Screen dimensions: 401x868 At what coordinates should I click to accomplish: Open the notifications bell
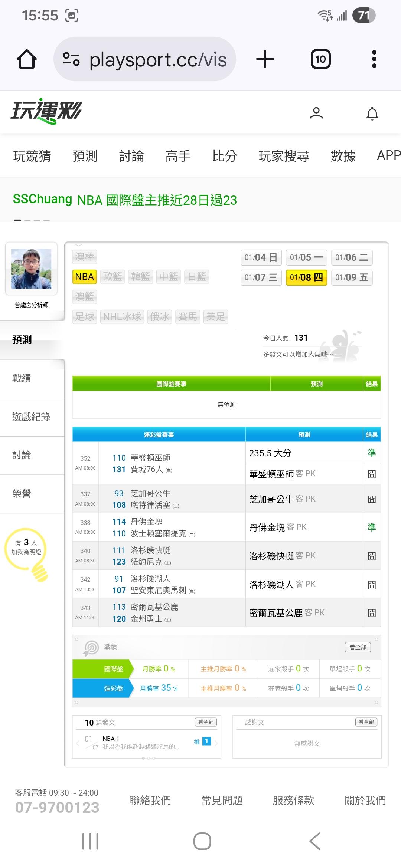coord(372,114)
